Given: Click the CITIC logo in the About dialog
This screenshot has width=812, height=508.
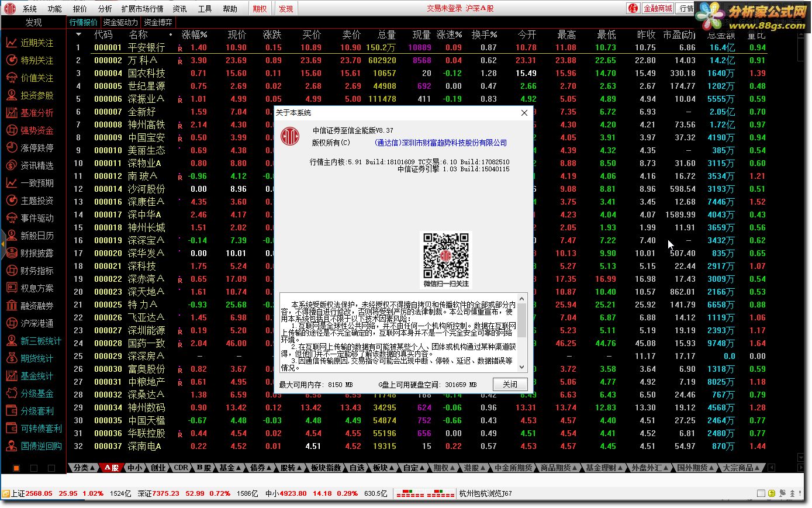Looking at the screenshot, I should pos(289,136).
